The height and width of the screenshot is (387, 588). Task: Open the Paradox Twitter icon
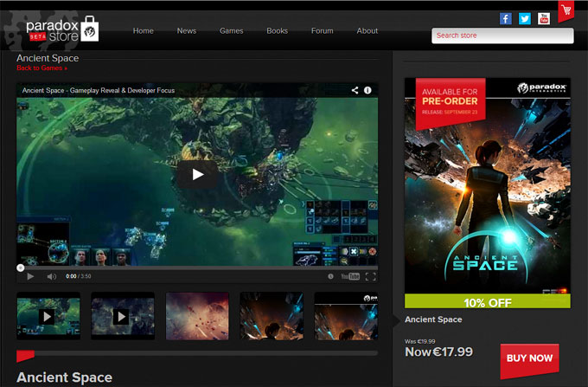pyautogui.click(x=525, y=18)
